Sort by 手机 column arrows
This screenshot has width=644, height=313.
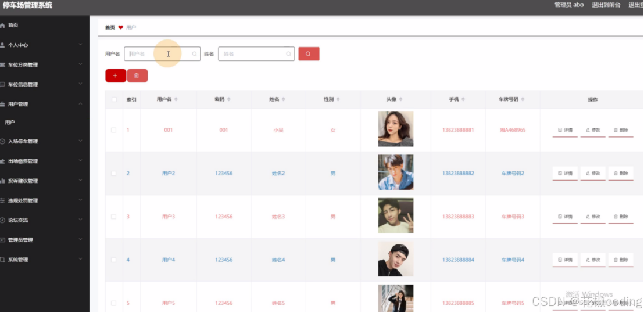pos(463,100)
